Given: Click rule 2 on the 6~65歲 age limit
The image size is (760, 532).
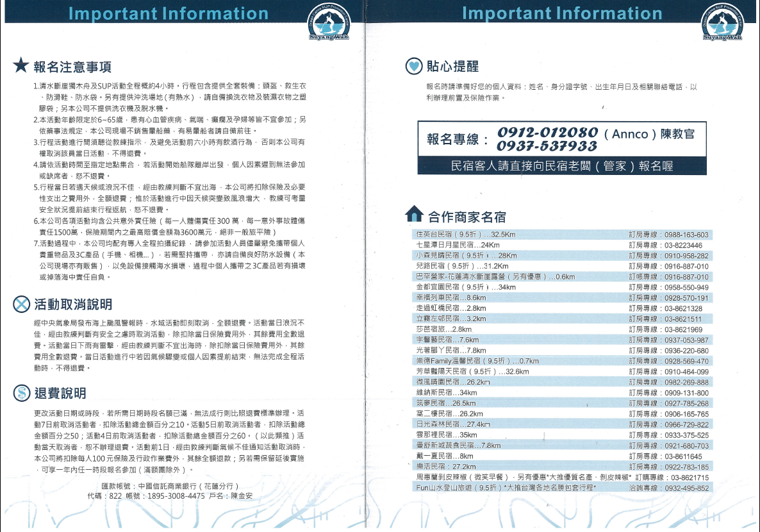Looking at the screenshot, I should [x=170, y=125].
